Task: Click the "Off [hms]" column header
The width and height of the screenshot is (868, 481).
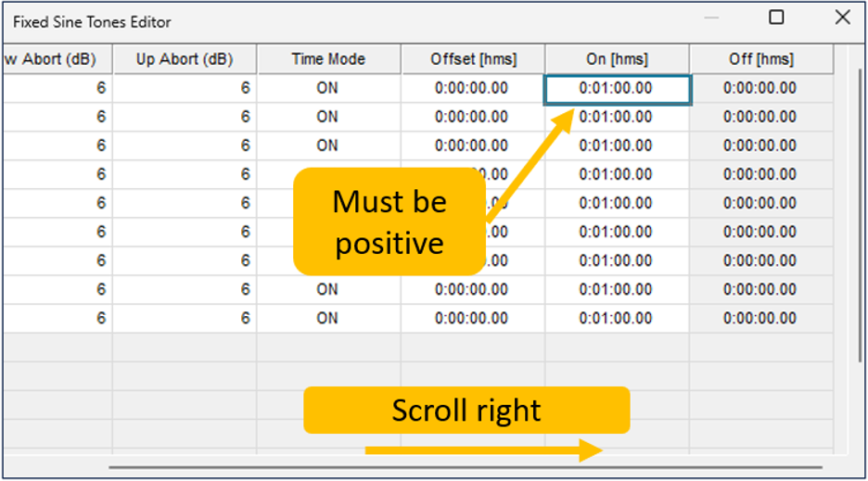Action: (x=760, y=59)
